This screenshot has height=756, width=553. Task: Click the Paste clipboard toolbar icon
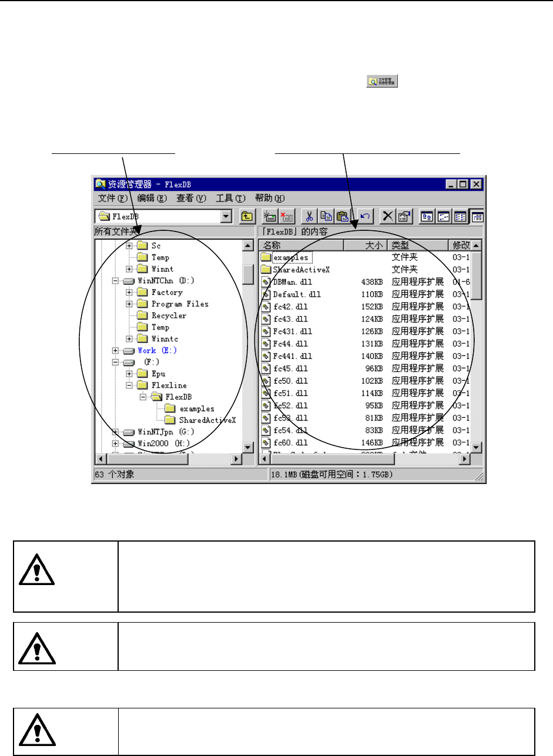[343, 216]
